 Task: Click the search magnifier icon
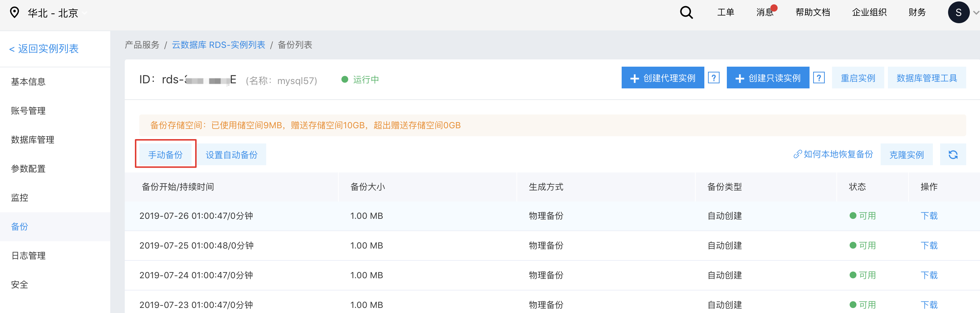(686, 13)
